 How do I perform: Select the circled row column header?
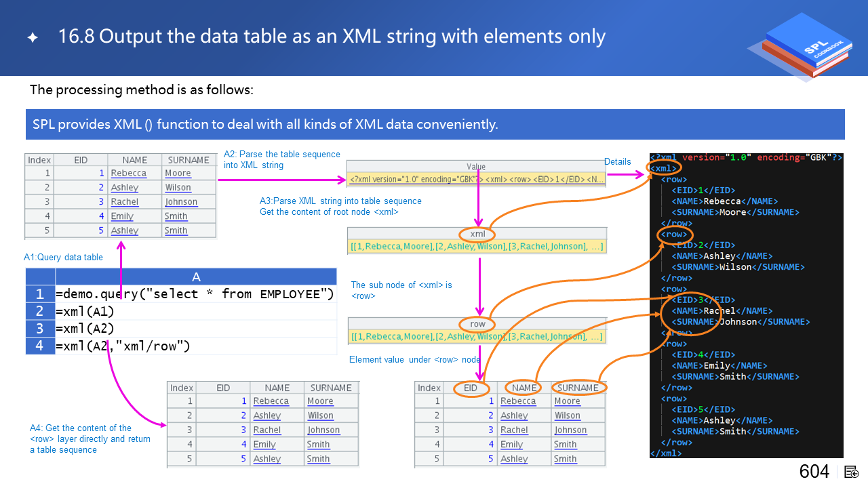(477, 324)
